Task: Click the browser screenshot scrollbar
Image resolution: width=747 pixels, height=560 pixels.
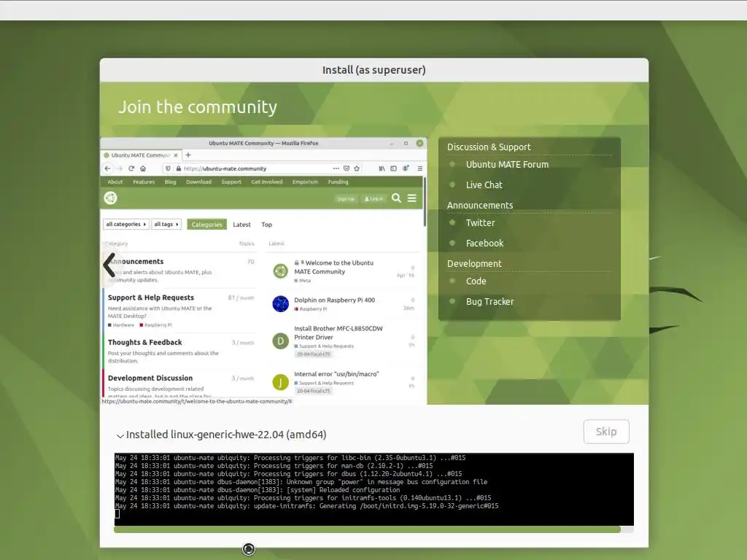Action: 424,203
